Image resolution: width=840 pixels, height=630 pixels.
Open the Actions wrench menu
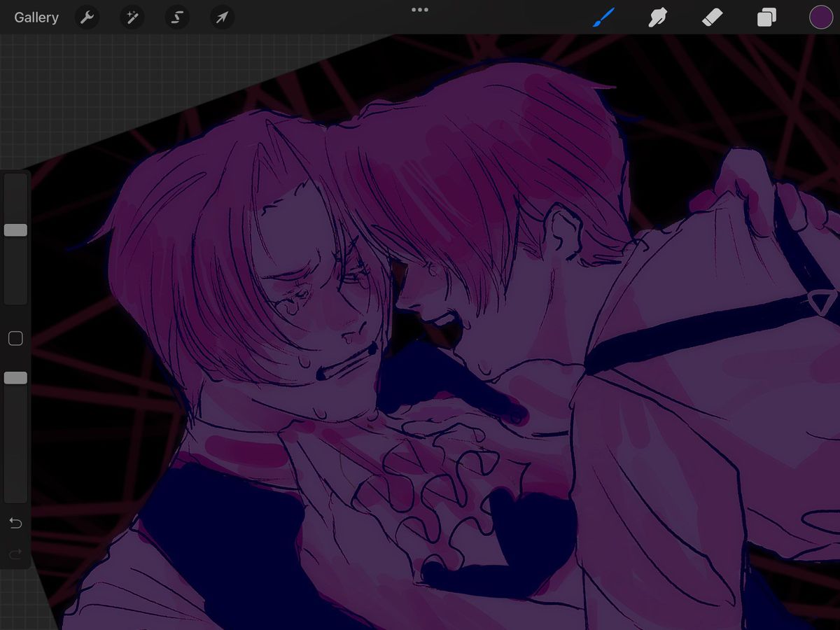87,17
